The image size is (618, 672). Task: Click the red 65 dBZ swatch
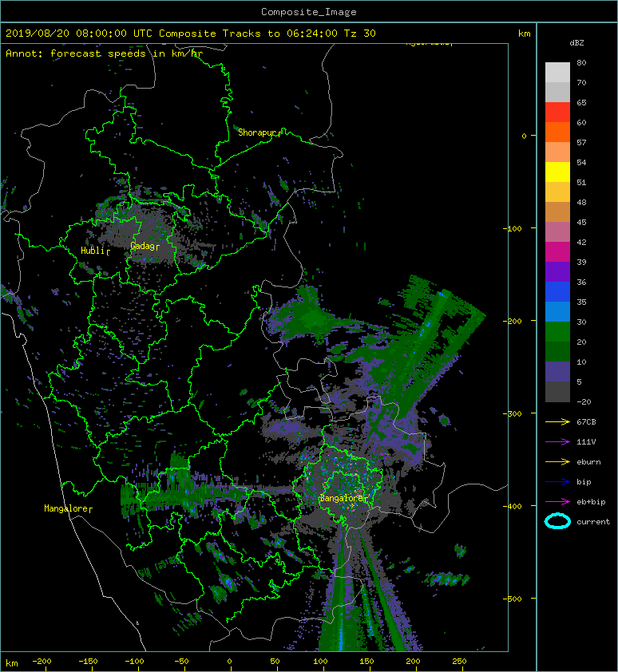pyautogui.click(x=557, y=113)
